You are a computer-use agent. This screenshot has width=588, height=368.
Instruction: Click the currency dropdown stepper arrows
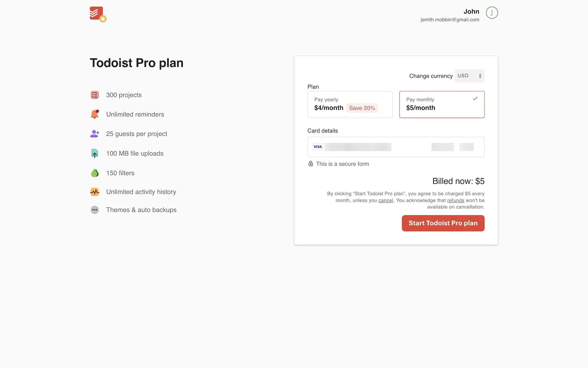(480, 76)
